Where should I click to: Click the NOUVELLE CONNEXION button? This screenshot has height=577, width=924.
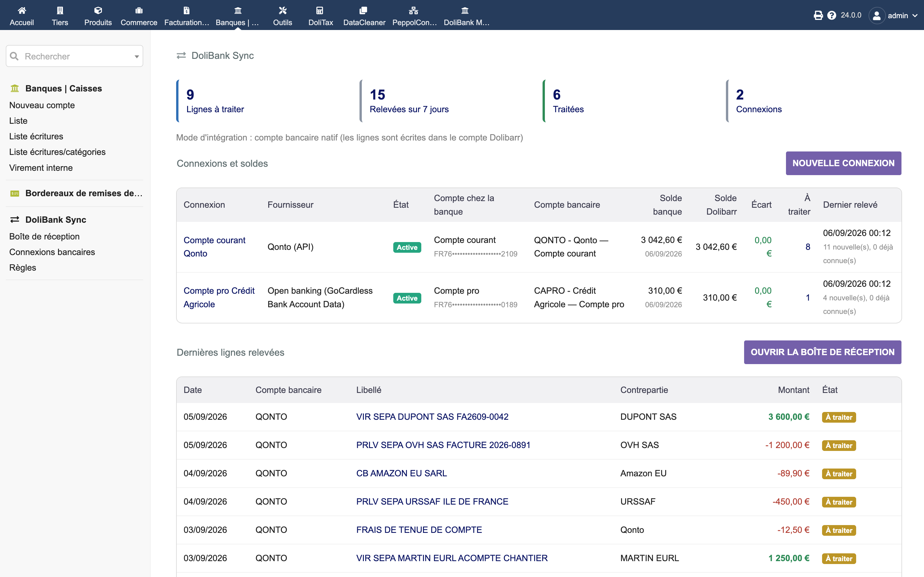pyautogui.click(x=843, y=163)
